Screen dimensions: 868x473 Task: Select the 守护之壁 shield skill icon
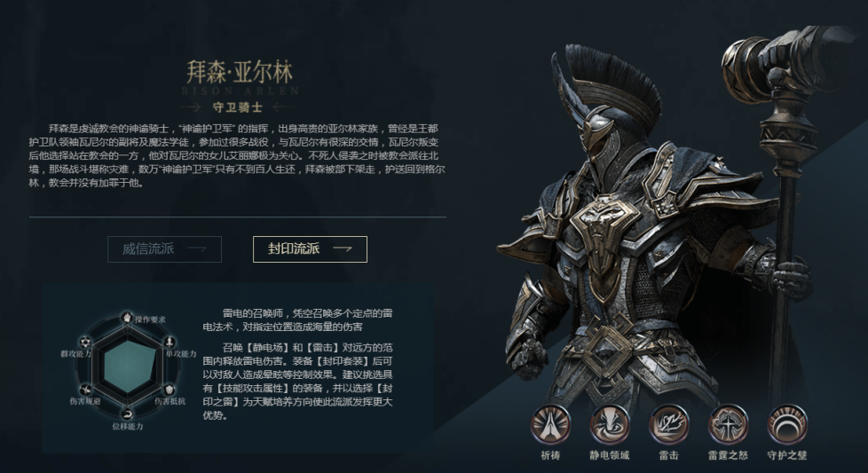pyautogui.click(x=787, y=424)
